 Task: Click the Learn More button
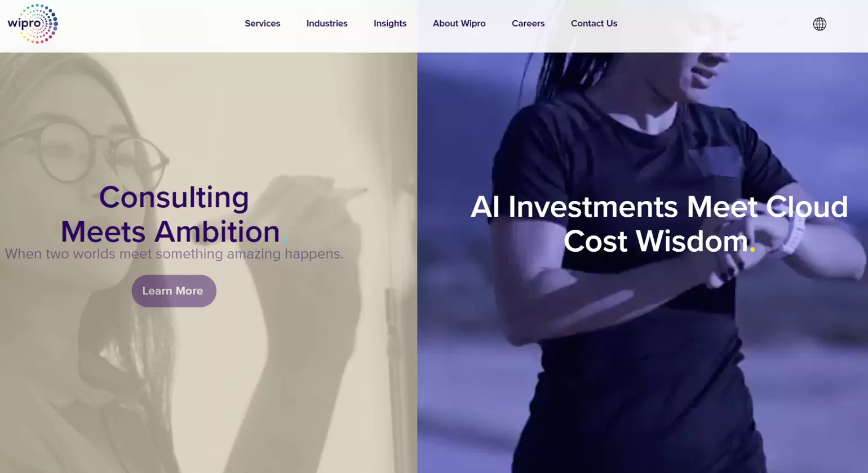pyautogui.click(x=174, y=291)
